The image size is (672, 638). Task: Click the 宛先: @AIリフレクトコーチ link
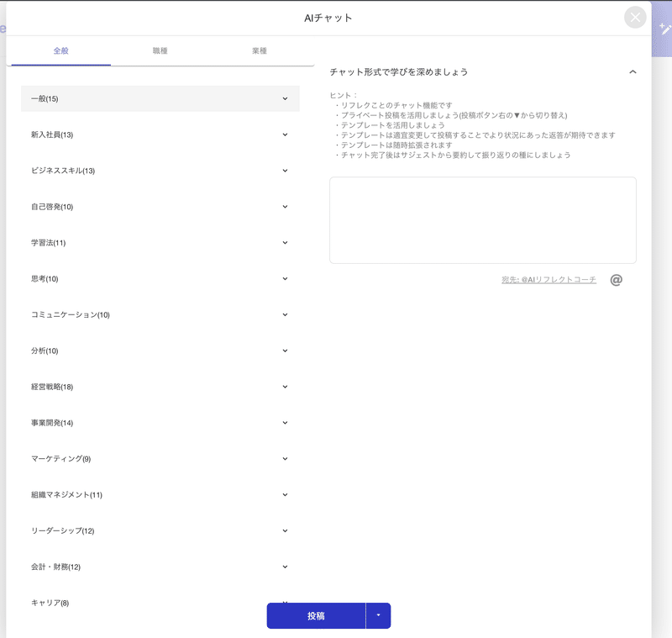(549, 280)
